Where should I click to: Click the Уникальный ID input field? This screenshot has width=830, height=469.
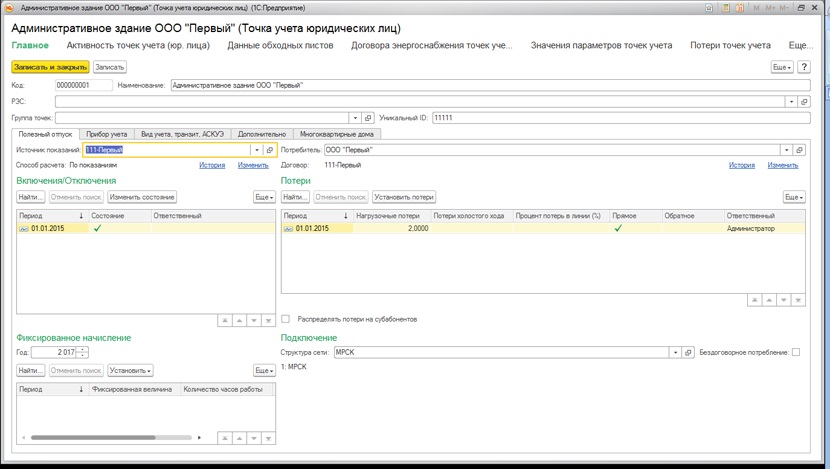click(621, 118)
